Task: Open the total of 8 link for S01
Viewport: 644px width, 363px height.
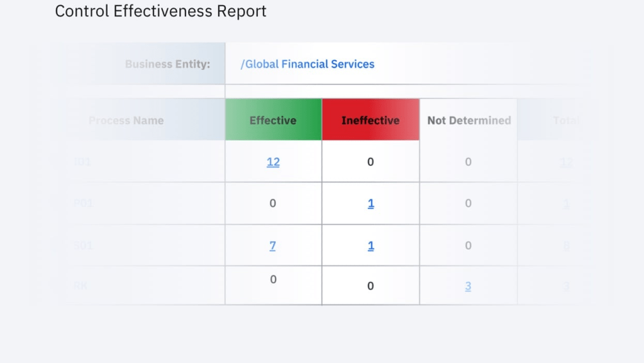Action: tap(565, 245)
